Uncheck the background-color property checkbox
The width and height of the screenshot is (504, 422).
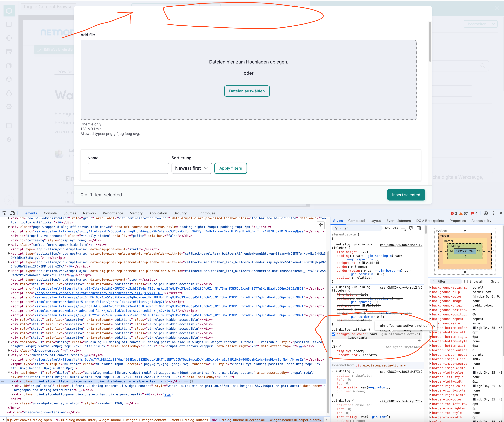[333, 334]
